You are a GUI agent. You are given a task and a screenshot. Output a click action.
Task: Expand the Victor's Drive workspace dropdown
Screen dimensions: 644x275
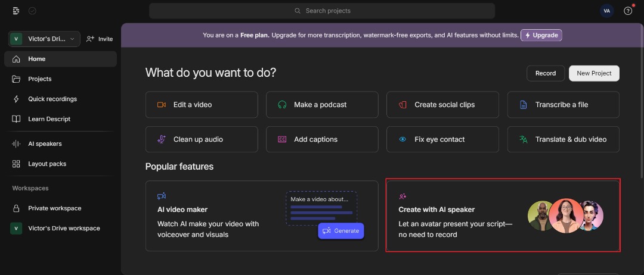pyautogui.click(x=44, y=39)
